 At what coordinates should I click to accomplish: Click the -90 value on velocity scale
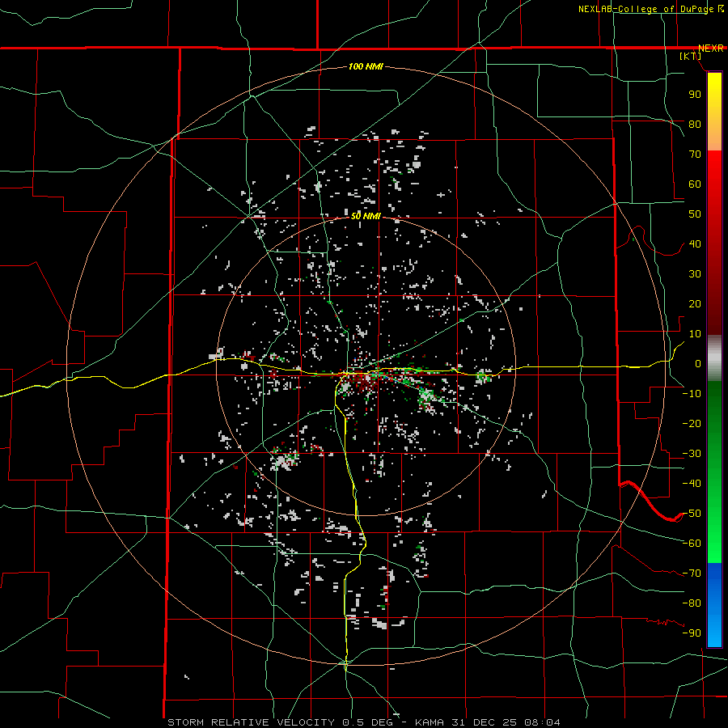point(692,633)
